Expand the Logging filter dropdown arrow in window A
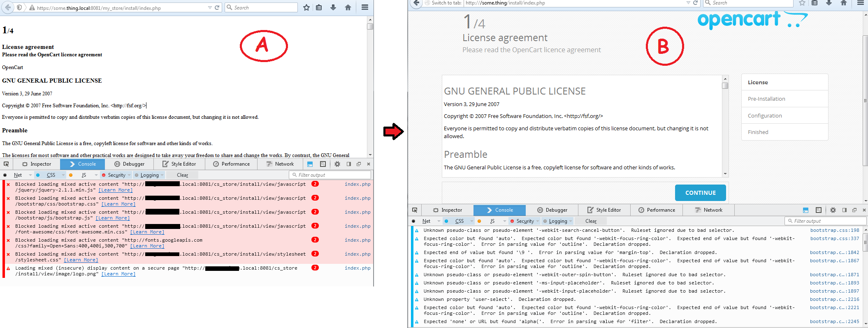This screenshot has height=328, width=868. [162, 175]
